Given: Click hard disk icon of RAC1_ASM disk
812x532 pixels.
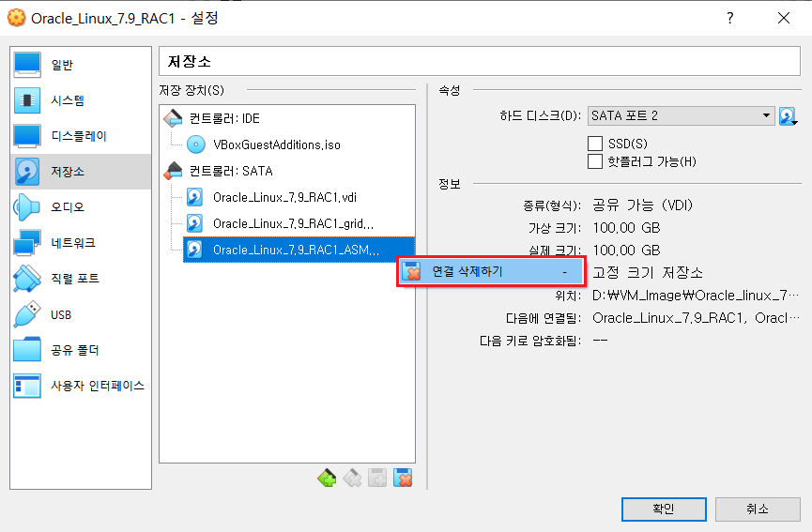Looking at the screenshot, I should click(194, 250).
